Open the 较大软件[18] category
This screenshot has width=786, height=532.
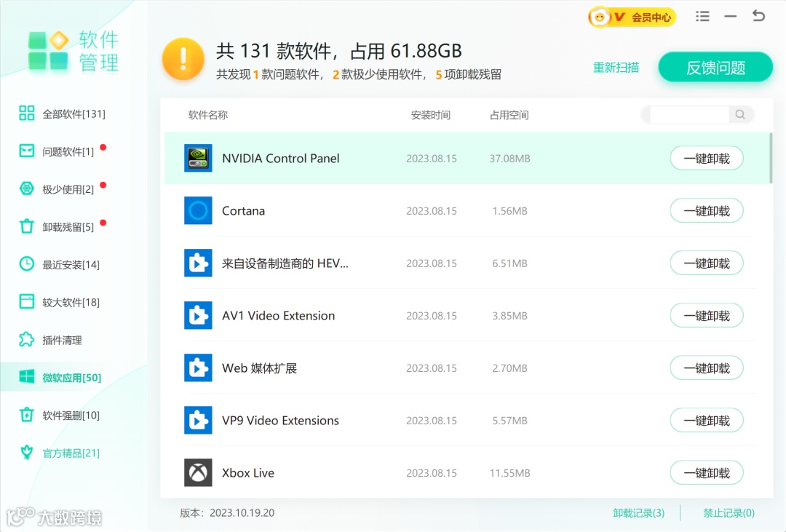pyautogui.click(x=59, y=302)
